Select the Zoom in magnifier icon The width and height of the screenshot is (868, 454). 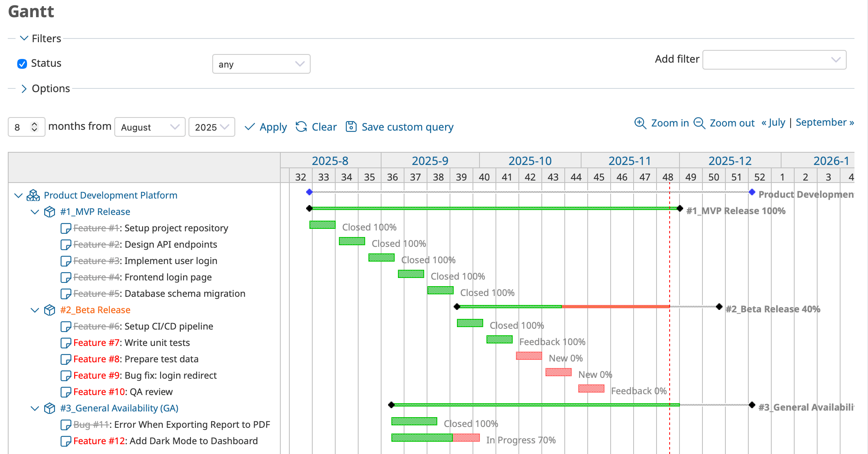click(x=640, y=123)
